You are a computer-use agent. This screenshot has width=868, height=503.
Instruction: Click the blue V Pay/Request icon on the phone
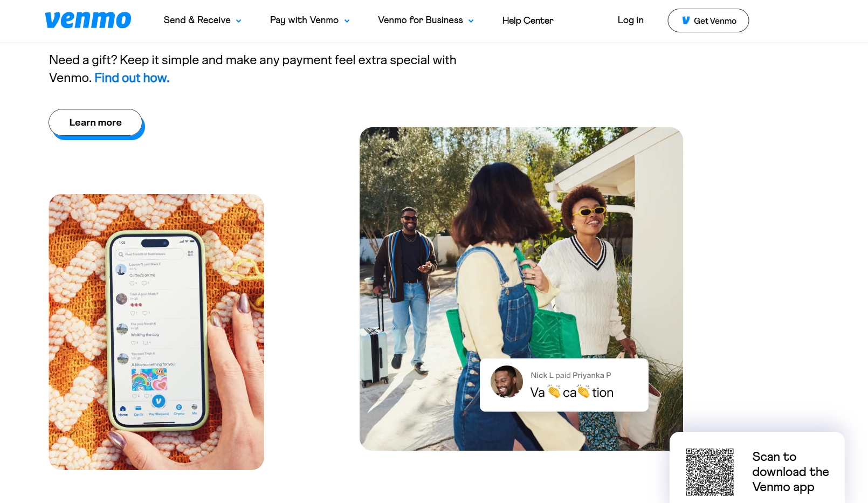click(159, 401)
